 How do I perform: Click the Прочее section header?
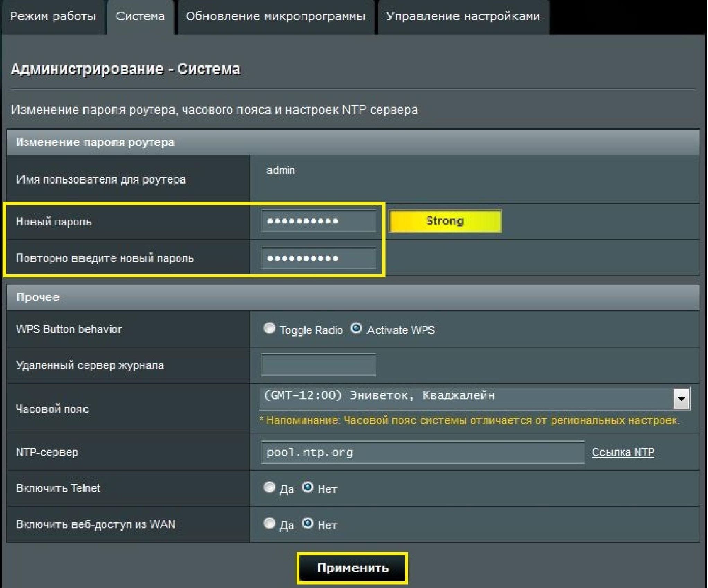353,297
